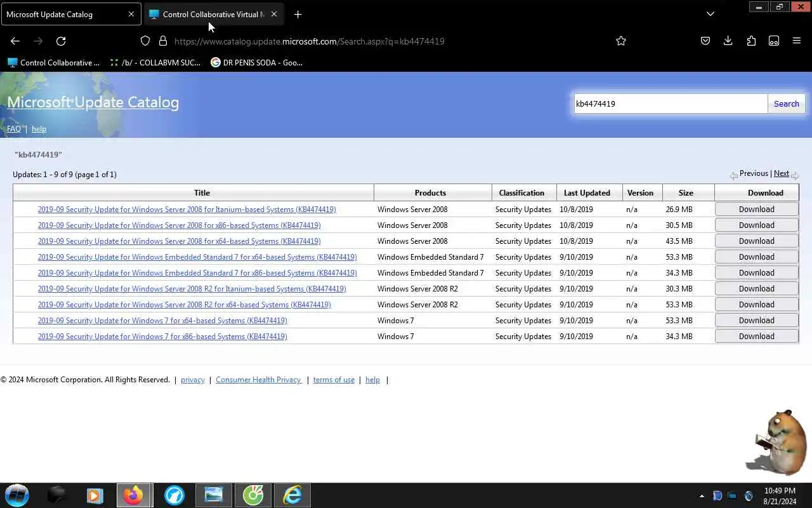Open Consumer Health Privacy link
The width and height of the screenshot is (812, 508).
pyautogui.click(x=259, y=380)
